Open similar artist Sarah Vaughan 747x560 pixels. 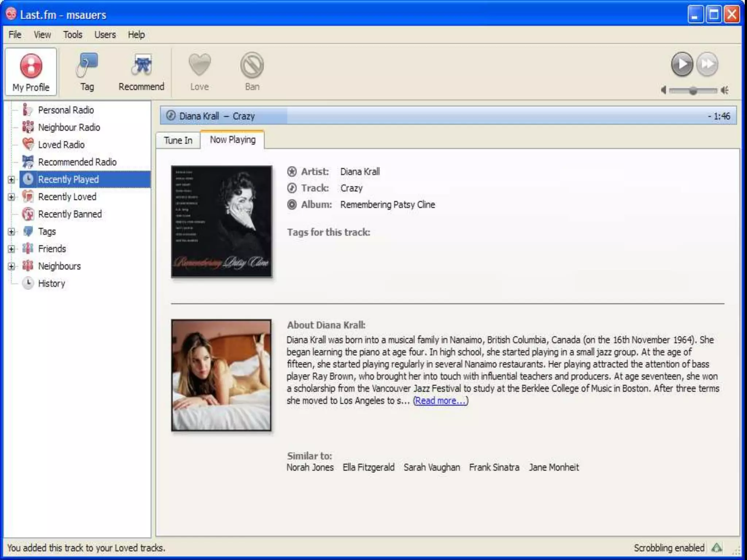point(432,467)
